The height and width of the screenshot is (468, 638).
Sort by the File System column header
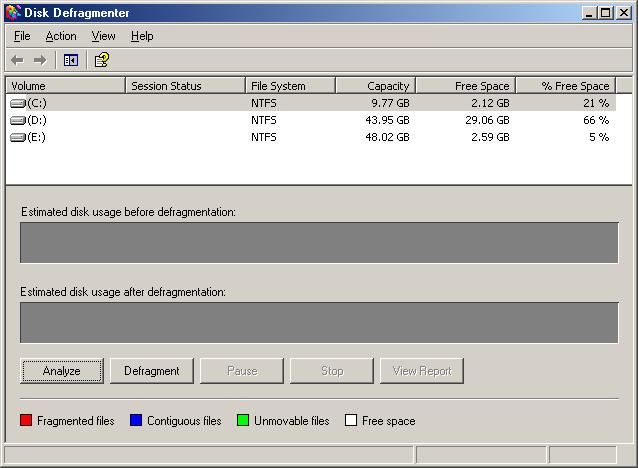(x=291, y=86)
